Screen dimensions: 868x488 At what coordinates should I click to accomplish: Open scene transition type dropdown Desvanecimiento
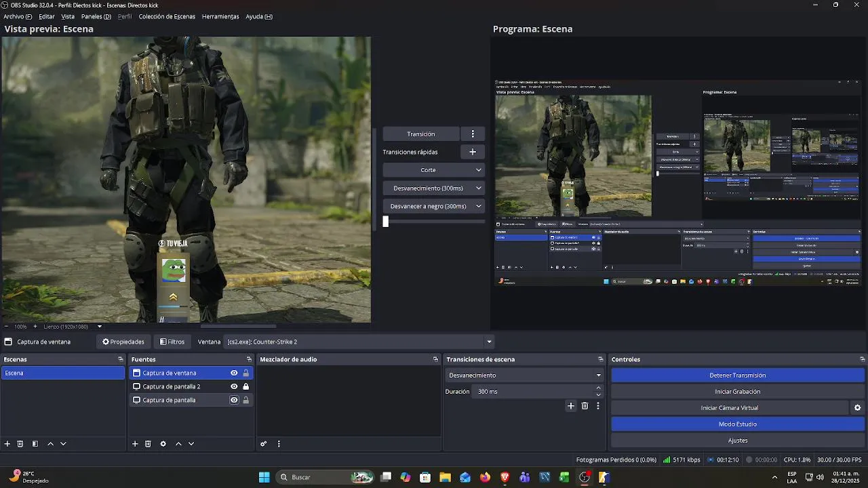pos(524,375)
